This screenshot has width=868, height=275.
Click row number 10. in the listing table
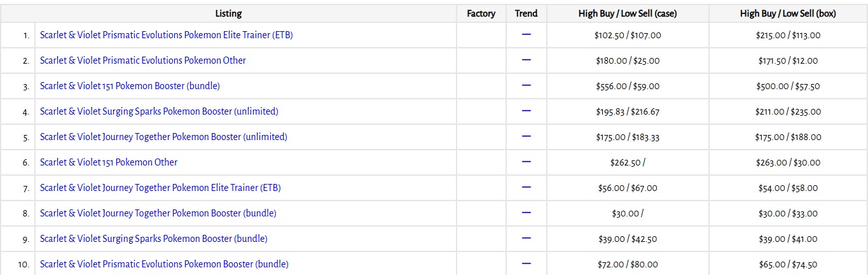coord(24,265)
